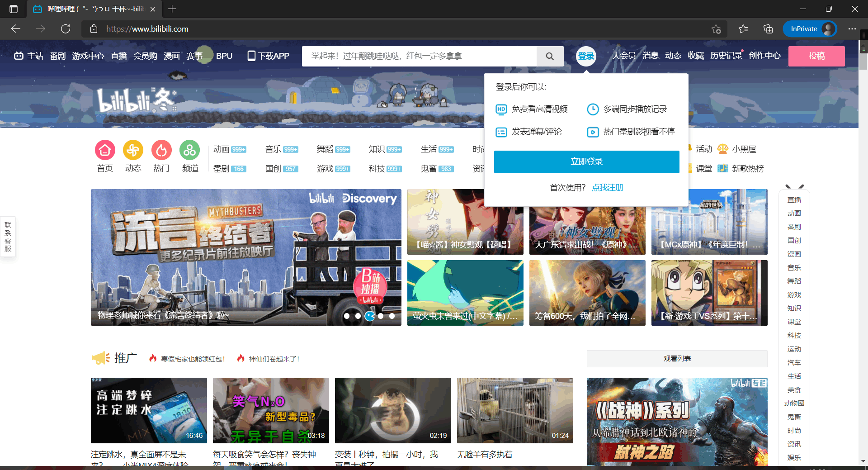Click 大会员 in the header

[624, 55]
